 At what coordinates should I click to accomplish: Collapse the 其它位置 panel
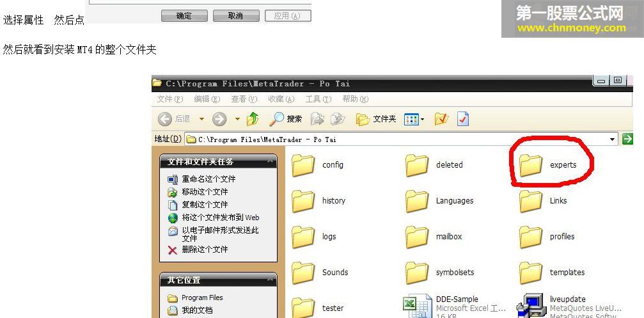[270, 280]
